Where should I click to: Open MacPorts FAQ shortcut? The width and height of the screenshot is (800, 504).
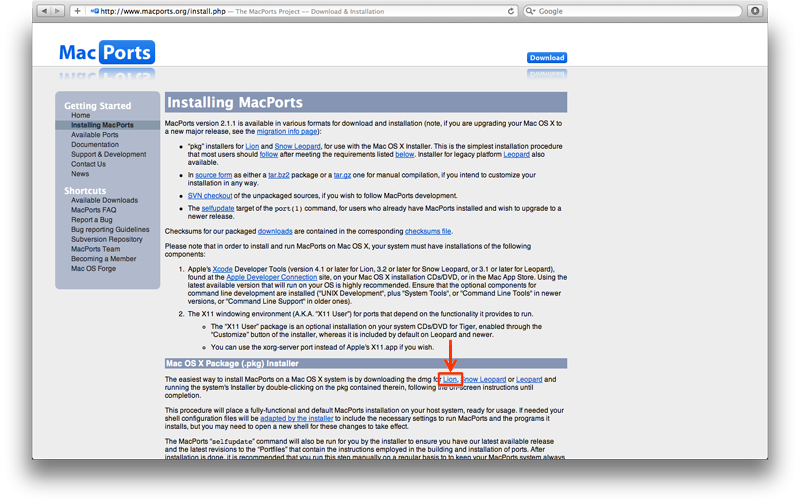pyautogui.click(x=93, y=210)
